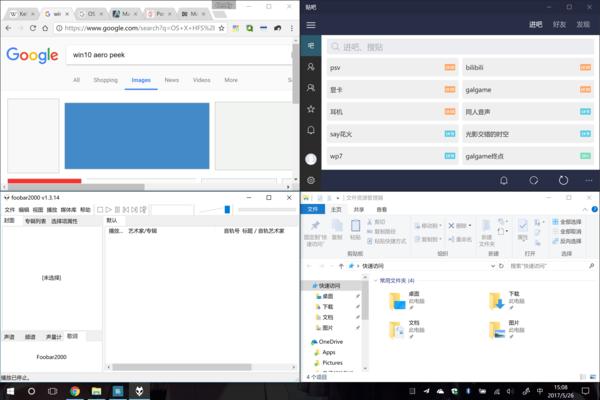Screen dimensions: 600x400
Task: Open the psv forum entry in Tieba
Action: pyautogui.click(x=392, y=67)
